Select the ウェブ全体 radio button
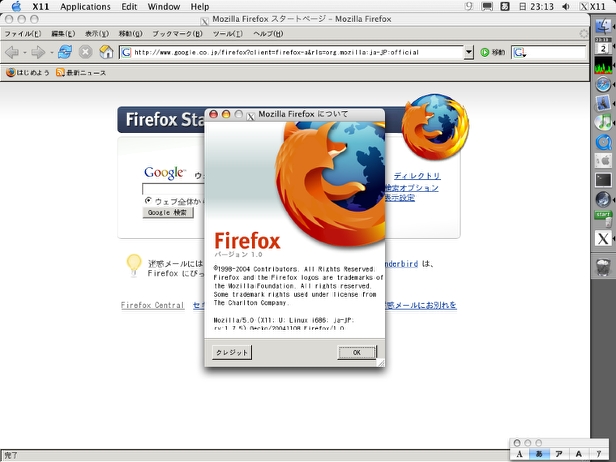 [148, 200]
